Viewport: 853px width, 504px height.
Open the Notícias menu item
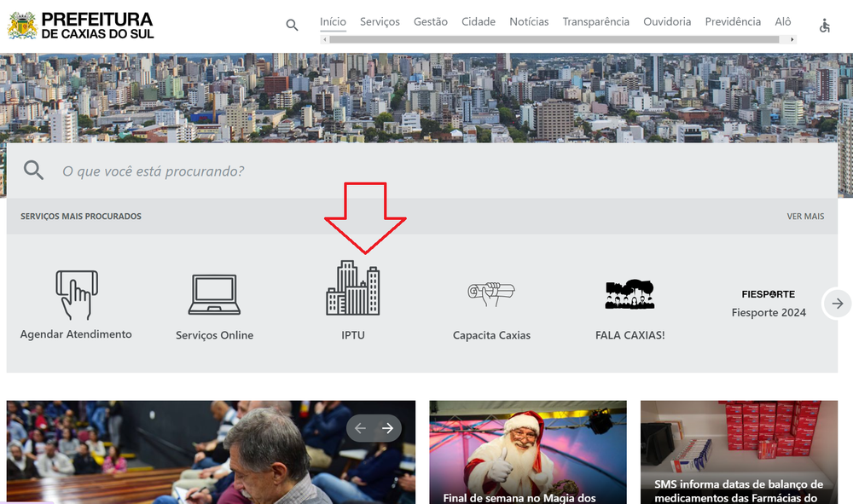pos(529,22)
